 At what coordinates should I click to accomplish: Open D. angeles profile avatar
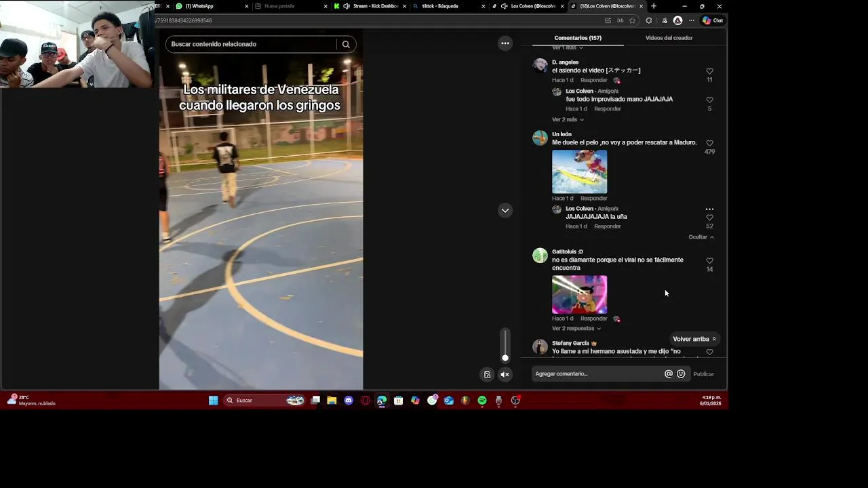pos(540,66)
